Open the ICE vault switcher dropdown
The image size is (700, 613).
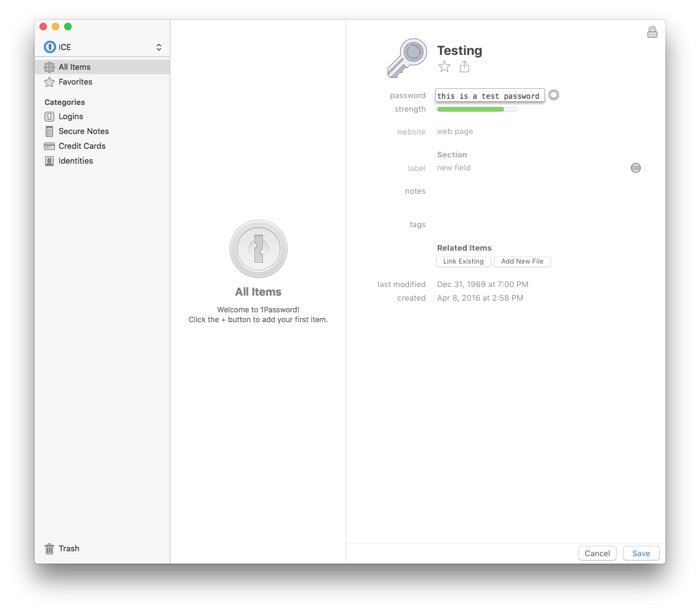(102, 47)
